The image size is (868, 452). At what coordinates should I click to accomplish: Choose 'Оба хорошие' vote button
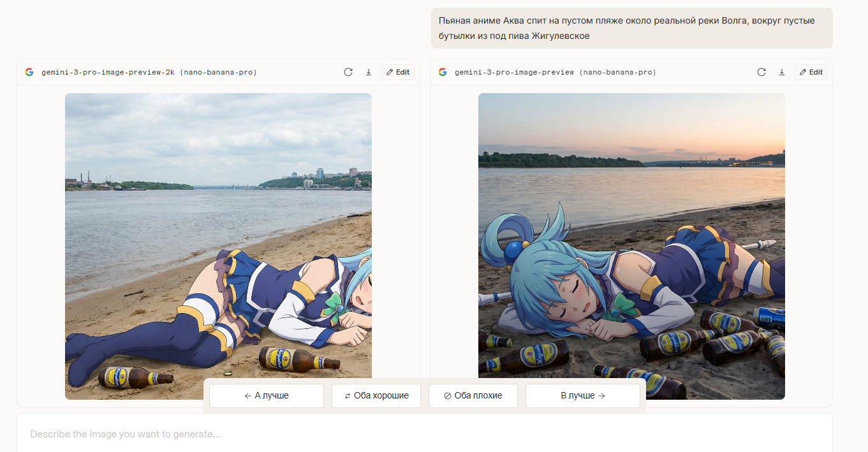(376, 396)
